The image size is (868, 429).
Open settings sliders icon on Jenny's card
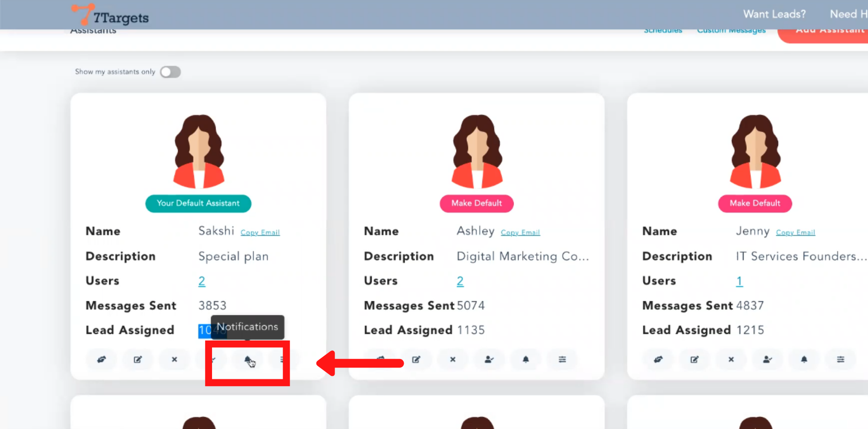[x=840, y=359]
